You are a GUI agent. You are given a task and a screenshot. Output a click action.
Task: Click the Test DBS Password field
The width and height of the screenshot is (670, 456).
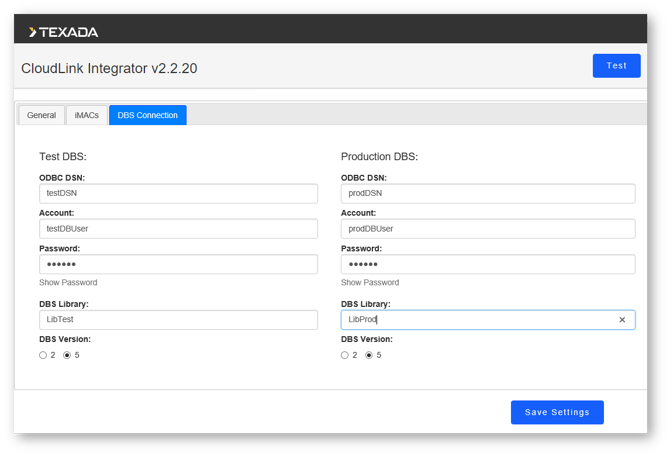[178, 264]
